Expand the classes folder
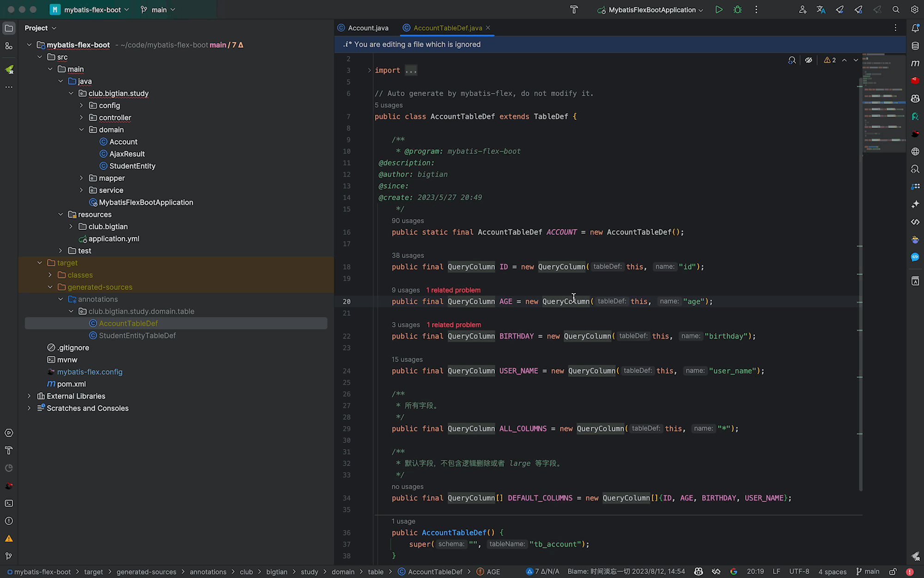This screenshot has width=924, height=578. [50, 275]
